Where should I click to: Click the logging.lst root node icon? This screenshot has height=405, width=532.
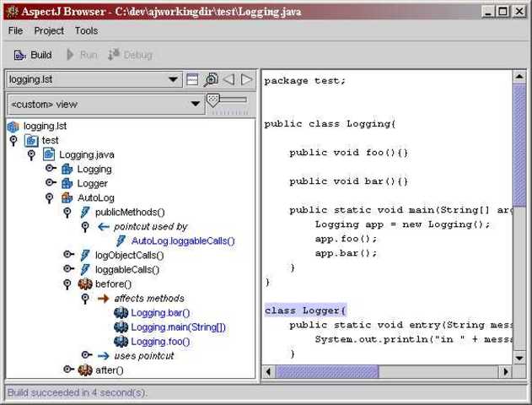(13, 127)
